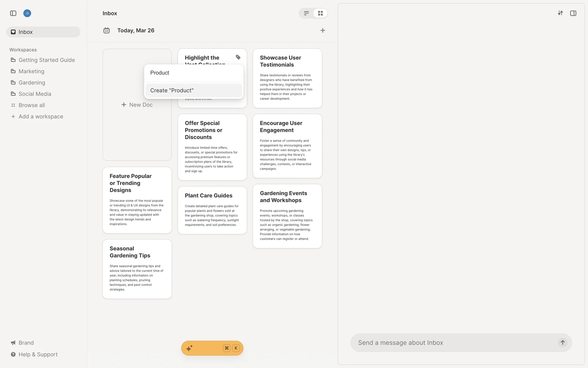
Task: Add a new doc with plus icon
Action: click(x=322, y=30)
